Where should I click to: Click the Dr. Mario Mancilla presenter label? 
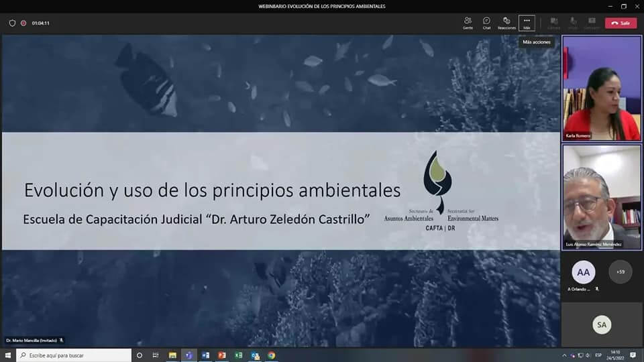tap(32, 341)
